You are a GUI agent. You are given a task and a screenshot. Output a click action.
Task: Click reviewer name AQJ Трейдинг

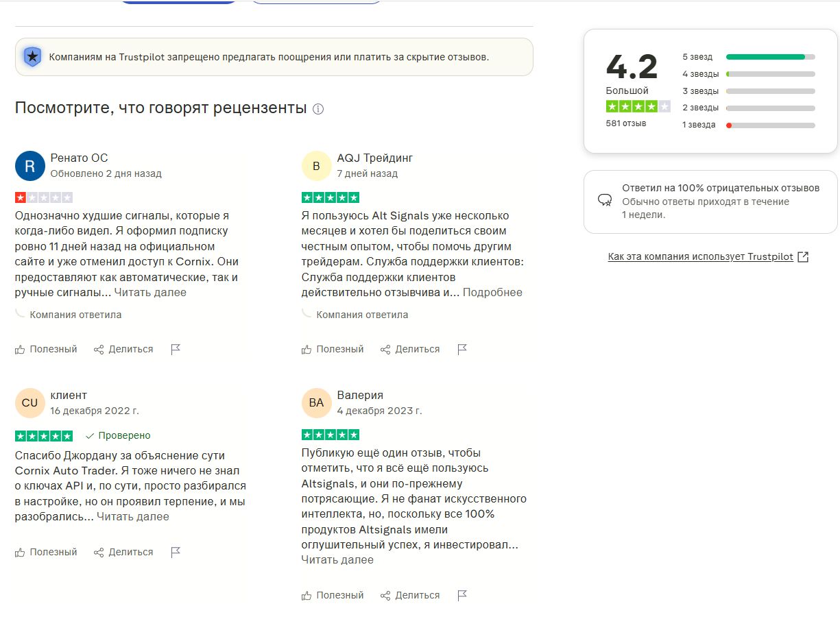(375, 158)
